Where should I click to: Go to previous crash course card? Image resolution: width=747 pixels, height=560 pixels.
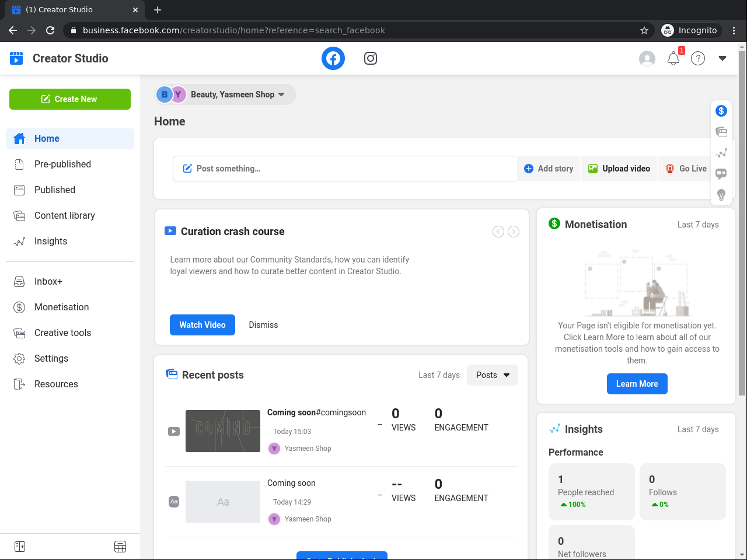tap(498, 232)
